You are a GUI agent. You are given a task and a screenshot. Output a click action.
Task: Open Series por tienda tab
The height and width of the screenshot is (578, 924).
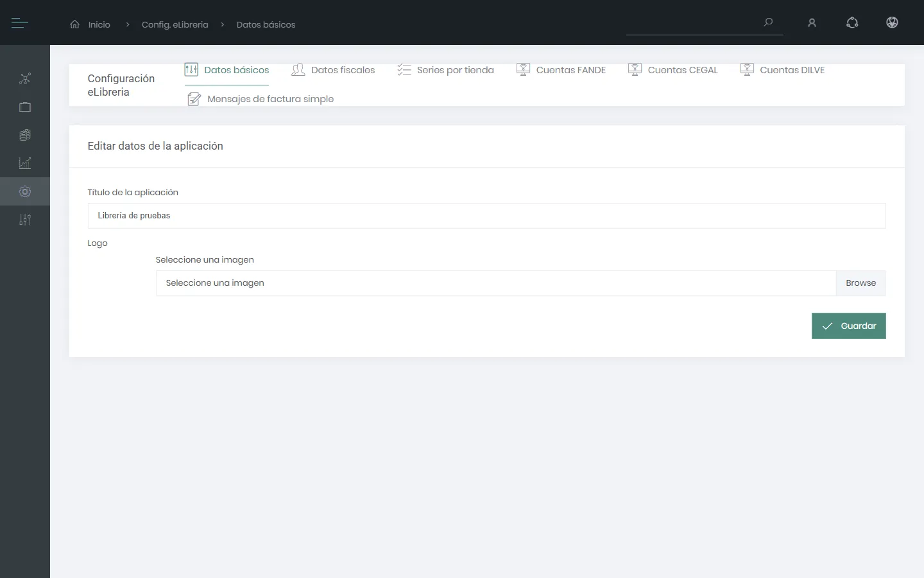tap(445, 70)
